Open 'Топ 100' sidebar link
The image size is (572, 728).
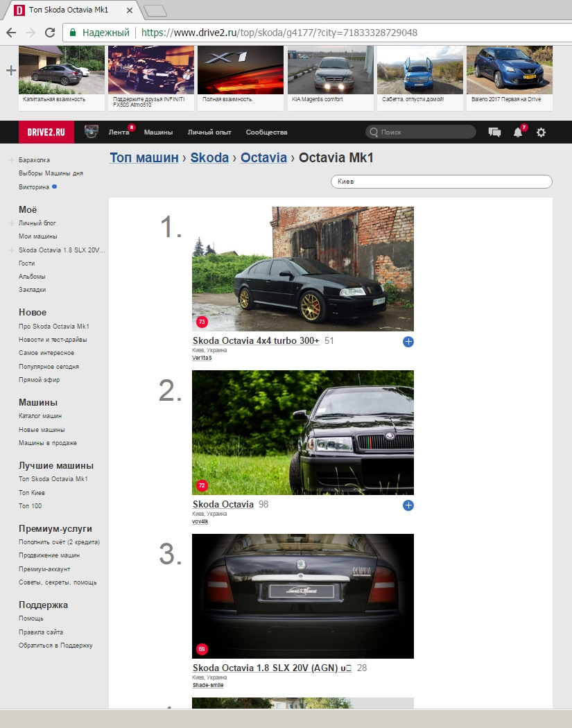pos(31,506)
